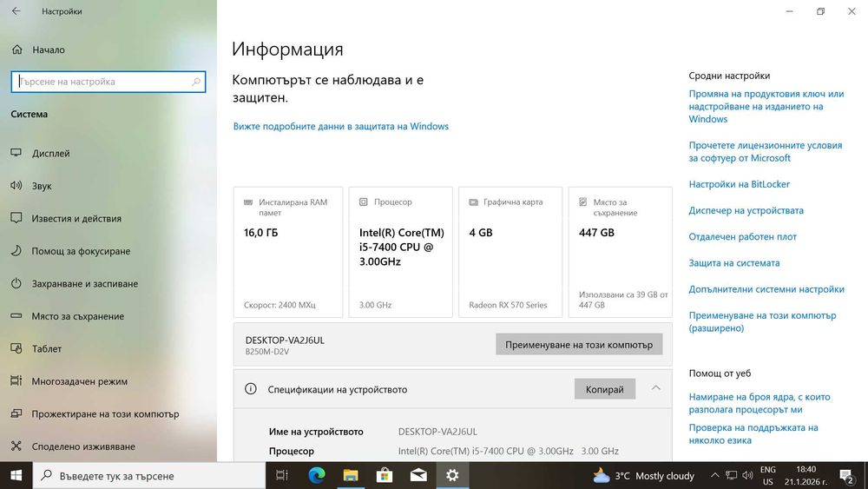Open Прочетете лицензионните условия link

[765, 152]
